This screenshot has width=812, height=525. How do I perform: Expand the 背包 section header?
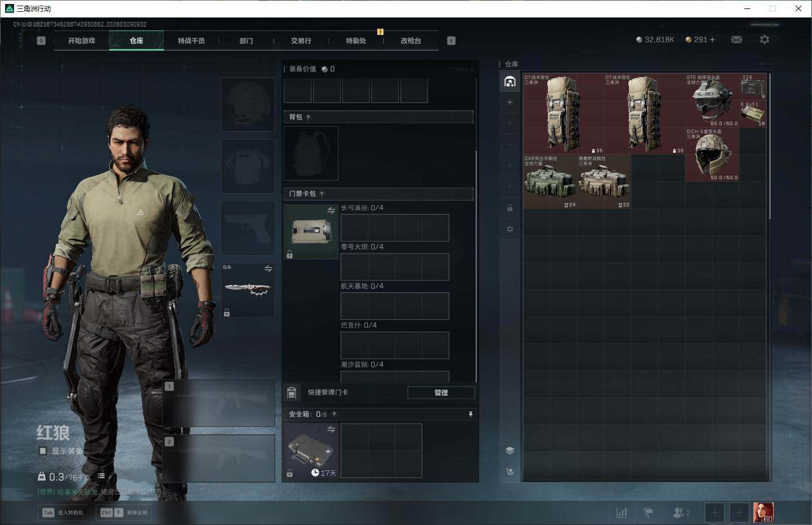pos(378,117)
